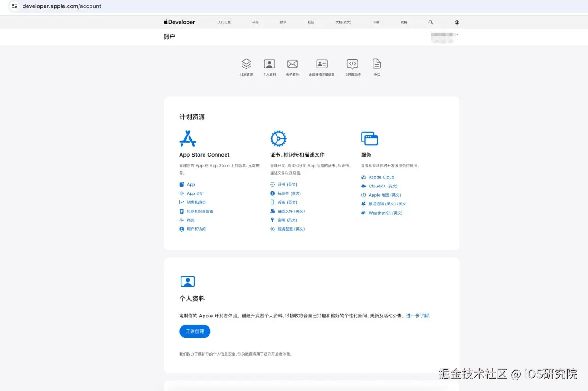Select 文档(英文) in the navigation bar

coord(343,22)
